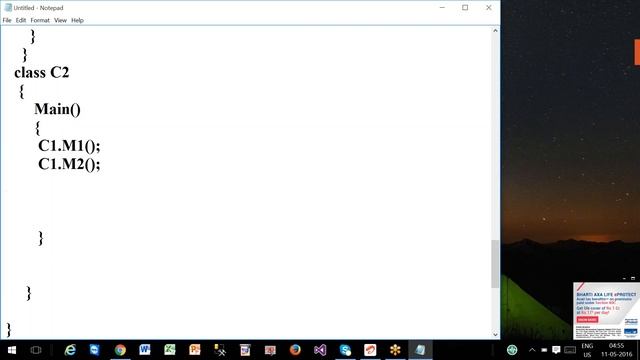Viewport: 640px width, 360px height.
Task: Click the ENG US language indicator
Action: point(587,350)
